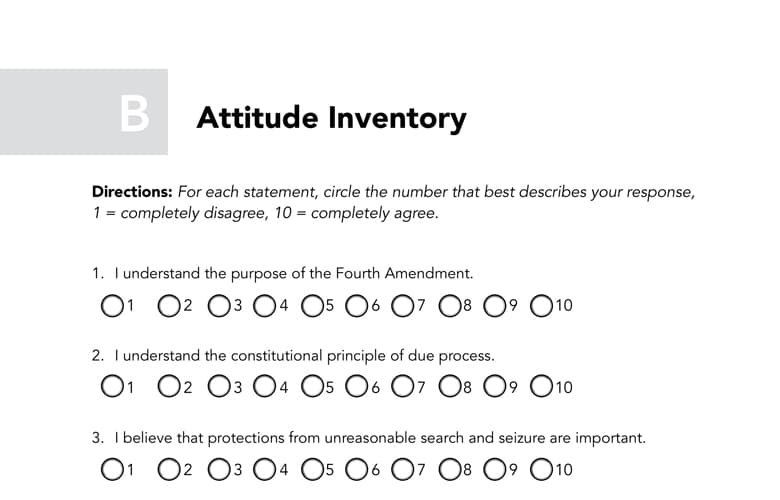Click the Directions label text
The height and width of the screenshot is (500, 780).
pyautogui.click(x=132, y=192)
